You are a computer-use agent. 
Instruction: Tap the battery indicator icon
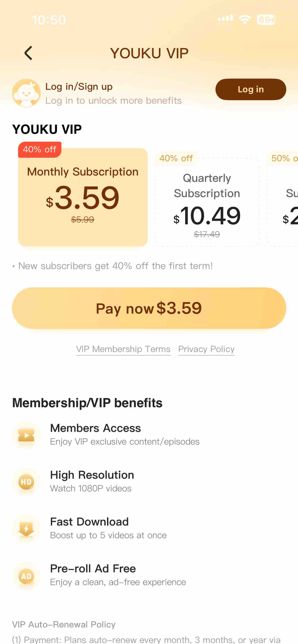coord(266,20)
